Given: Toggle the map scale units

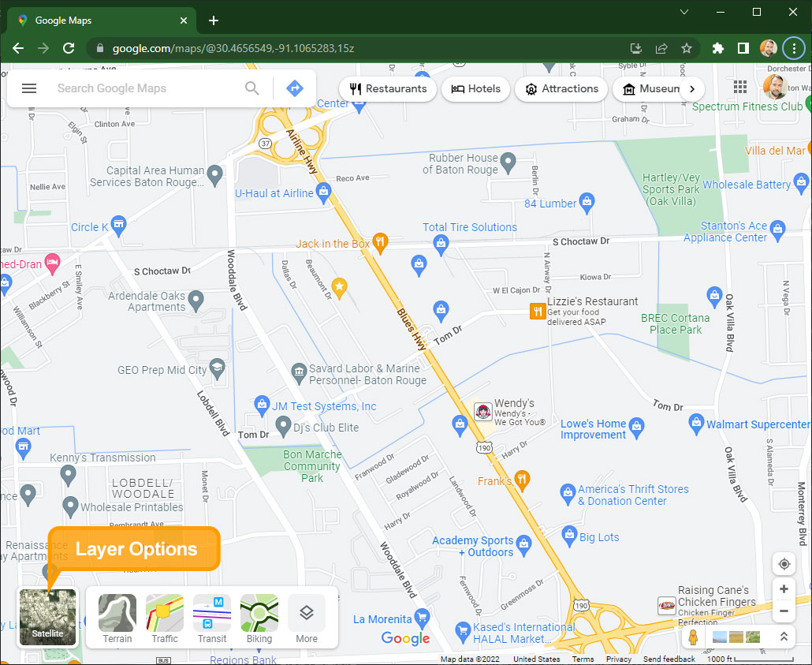Looking at the screenshot, I should [750, 659].
